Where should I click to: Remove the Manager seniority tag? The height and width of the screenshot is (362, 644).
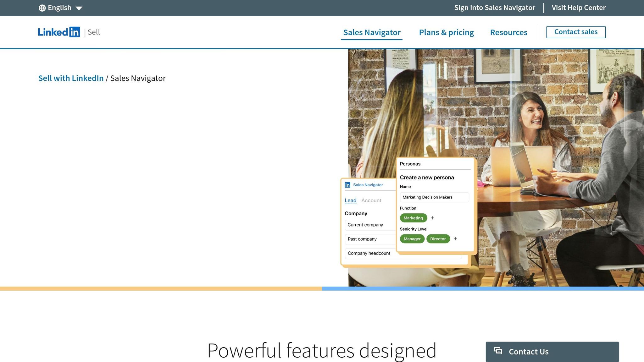coord(412,239)
